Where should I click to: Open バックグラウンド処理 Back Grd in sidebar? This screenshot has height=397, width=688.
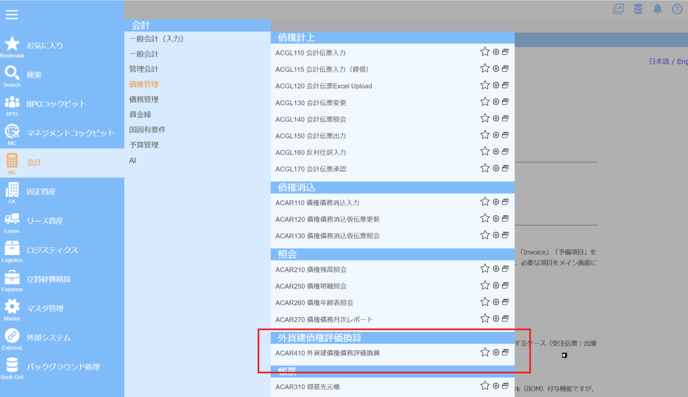point(62,368)
